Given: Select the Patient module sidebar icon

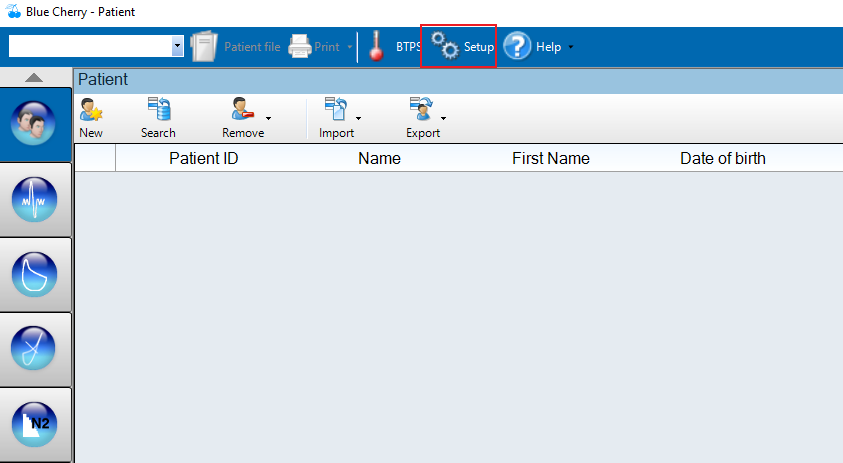Looking at the screenshot, I should 33,124.
